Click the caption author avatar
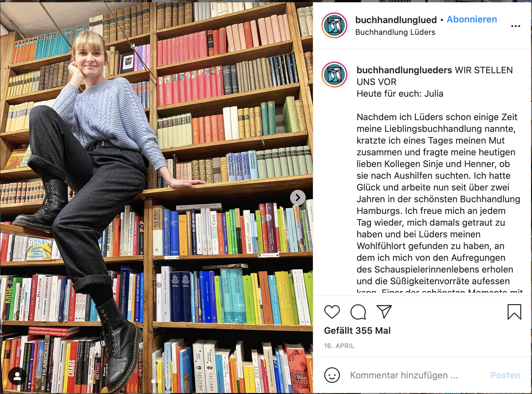The width and height of the screenshot is (532, 394). [334, 75]
